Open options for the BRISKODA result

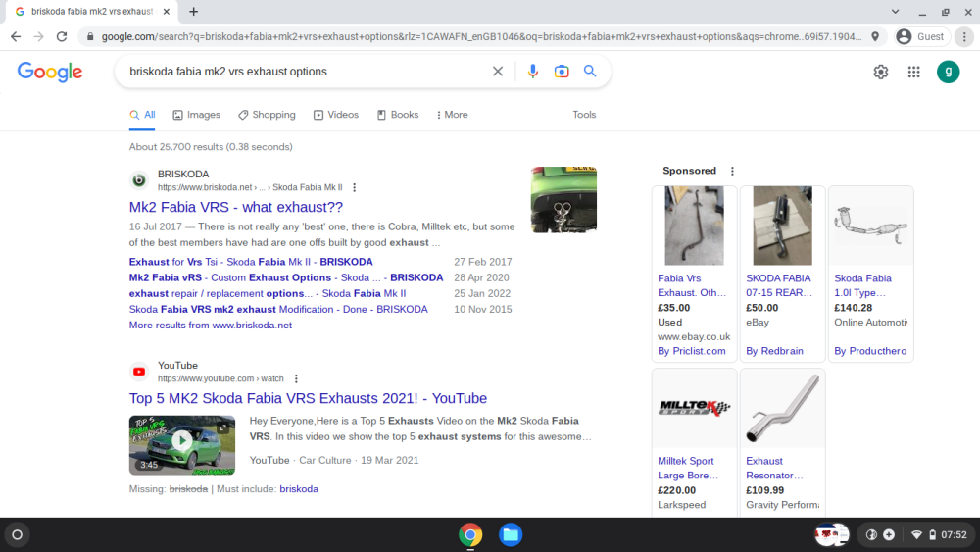355,187
